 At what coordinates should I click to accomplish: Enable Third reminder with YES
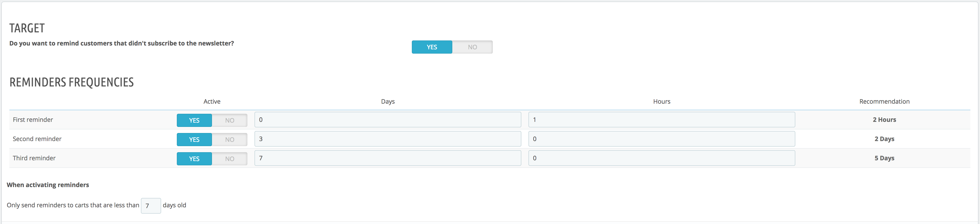194,159
